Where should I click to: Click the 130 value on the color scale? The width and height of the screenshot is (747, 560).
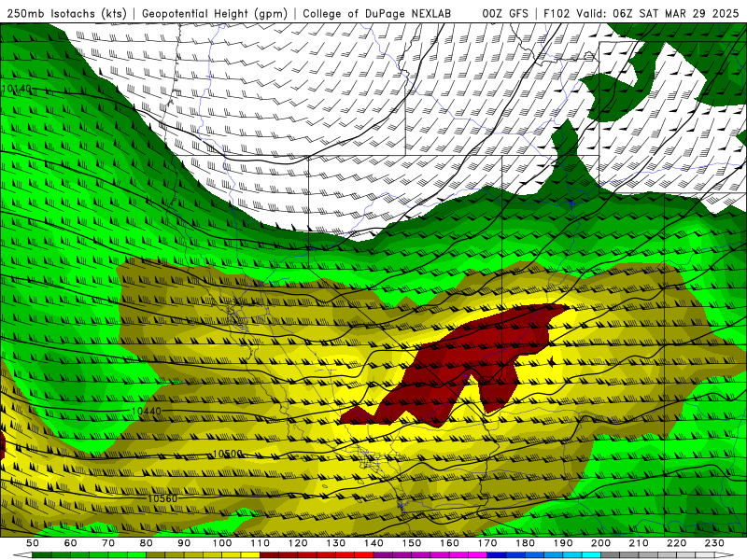coord(336,543)
